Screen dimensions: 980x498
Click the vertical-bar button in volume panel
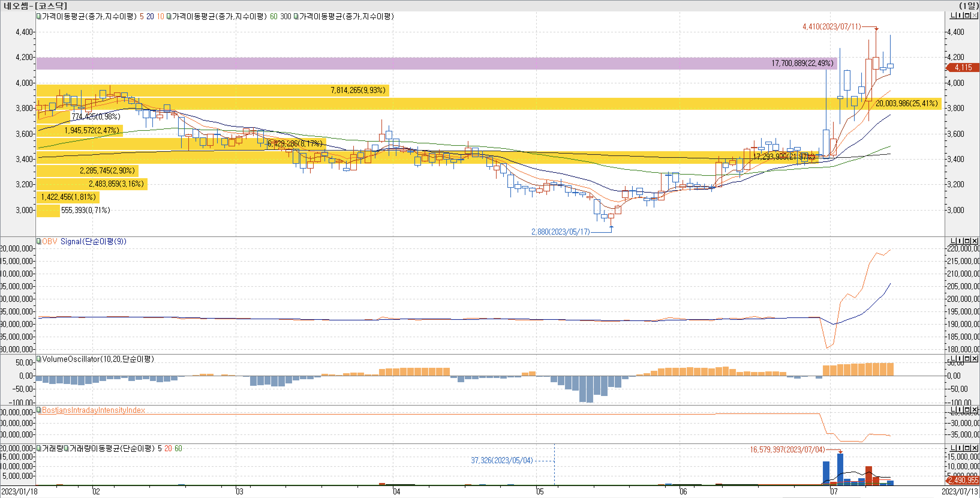pyautogui.click(x=960, y=448)
